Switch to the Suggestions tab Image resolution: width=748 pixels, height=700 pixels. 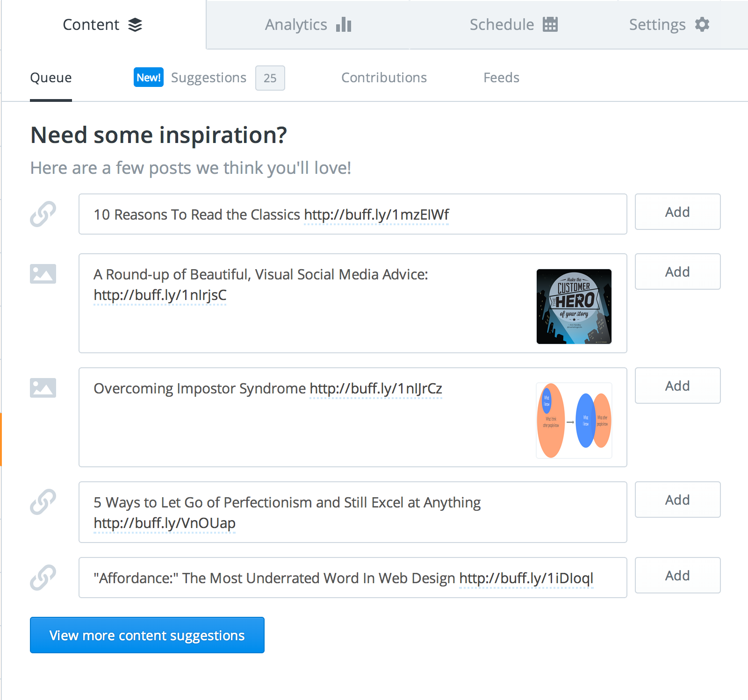(209, 78)
